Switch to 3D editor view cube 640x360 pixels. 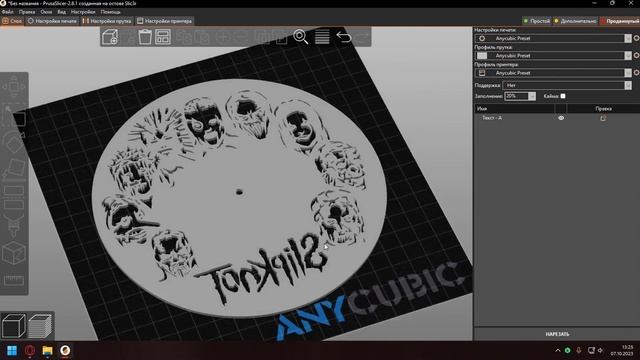[14, 326]
